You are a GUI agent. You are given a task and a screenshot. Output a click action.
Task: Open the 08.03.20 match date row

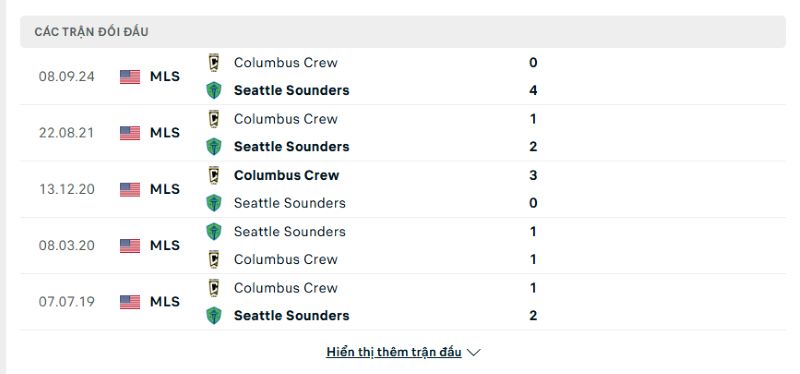[403, 245]
